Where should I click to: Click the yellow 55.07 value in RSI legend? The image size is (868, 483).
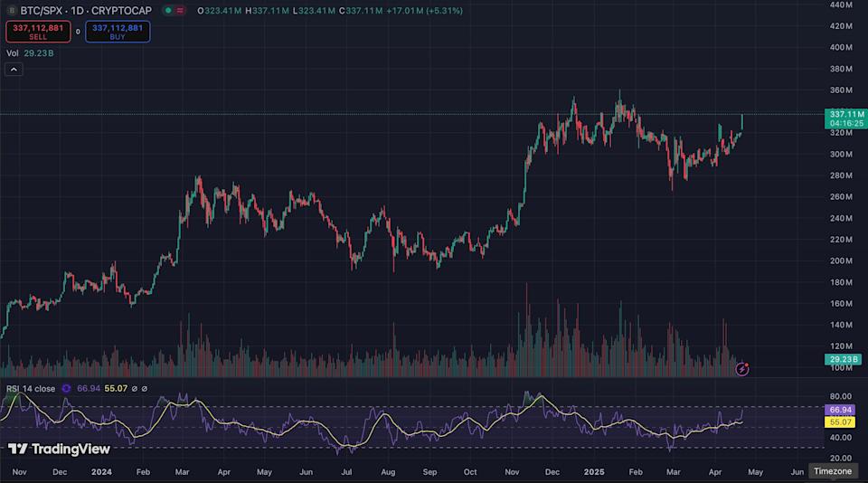116,389
